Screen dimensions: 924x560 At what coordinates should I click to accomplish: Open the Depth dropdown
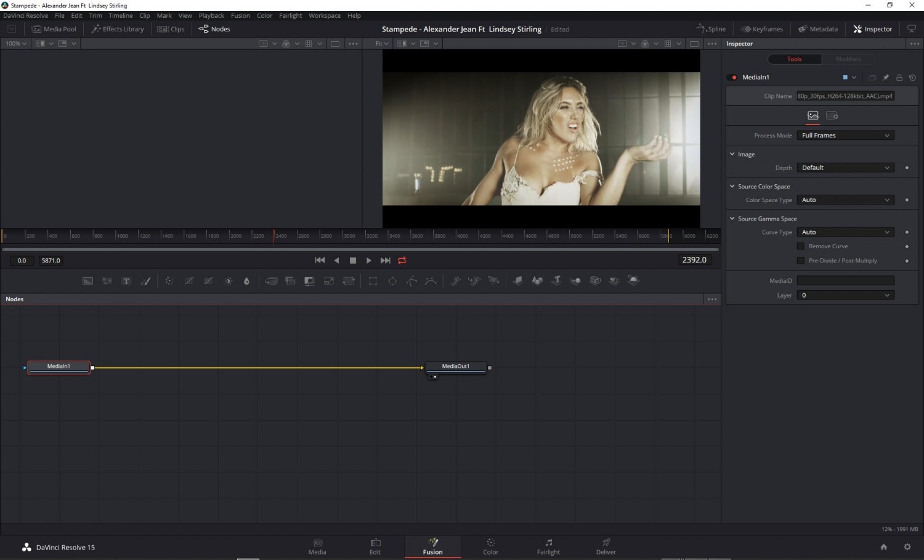coord(845,168)
